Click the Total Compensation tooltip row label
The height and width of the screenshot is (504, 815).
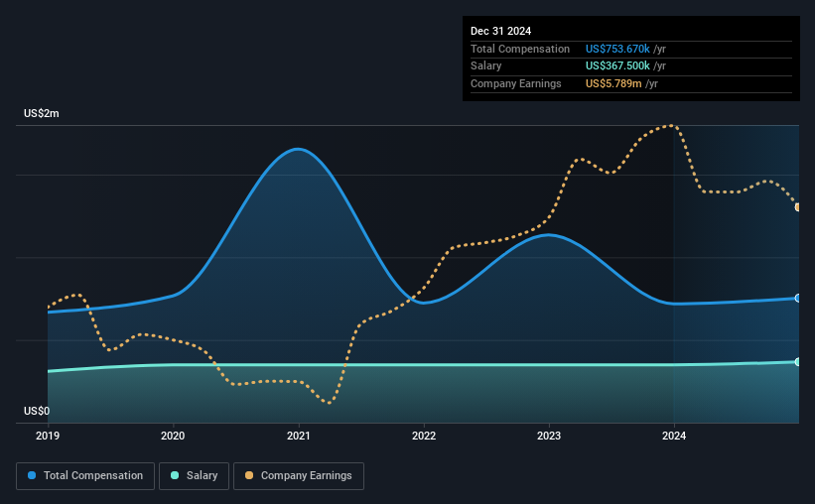click(520, 49)
